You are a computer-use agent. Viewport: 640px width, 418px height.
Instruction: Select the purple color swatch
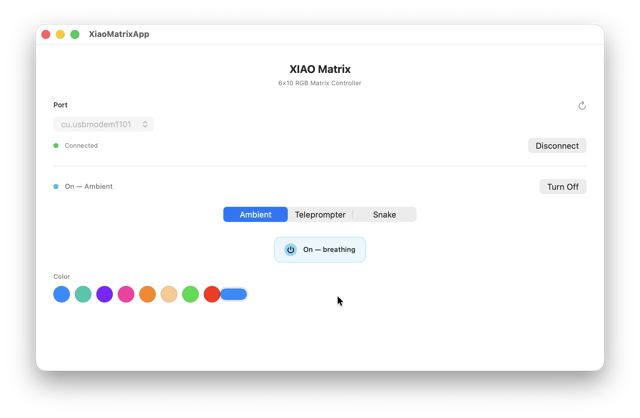click(x=104, y=294)
